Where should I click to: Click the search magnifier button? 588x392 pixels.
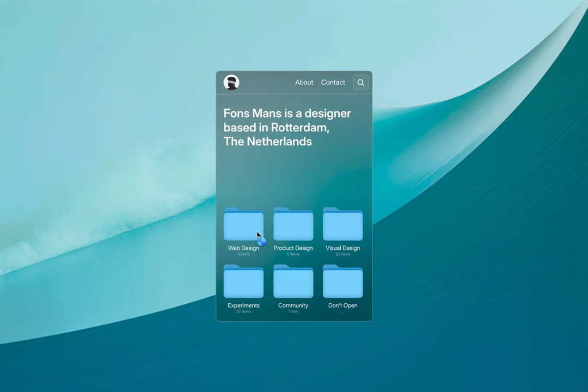(x=361, y=83)
